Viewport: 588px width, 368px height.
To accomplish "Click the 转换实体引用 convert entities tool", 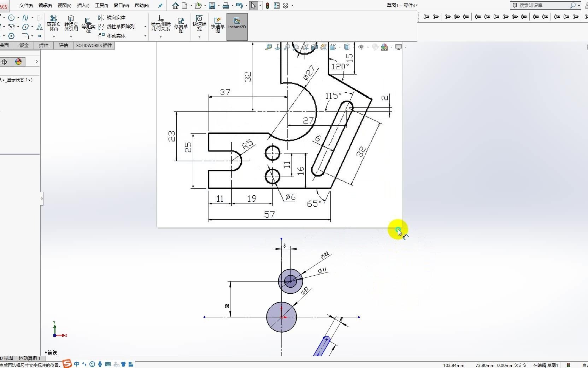I will (71, 23).
